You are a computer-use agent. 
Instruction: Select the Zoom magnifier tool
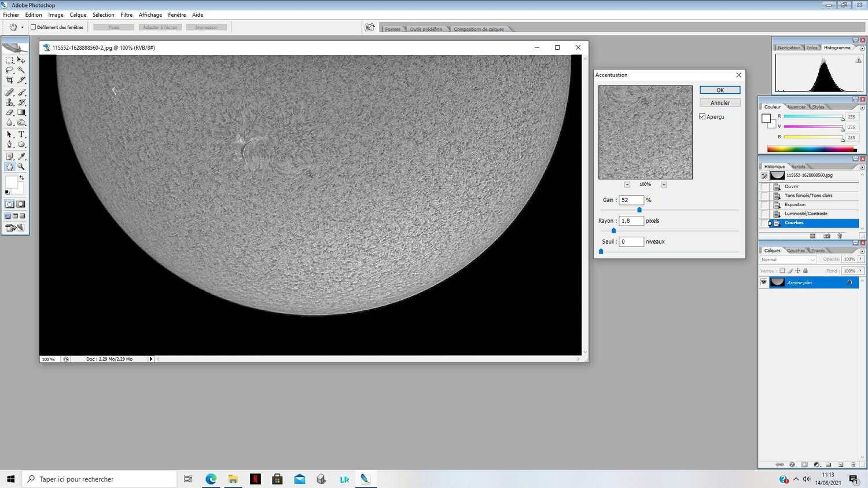coord(21,166)
